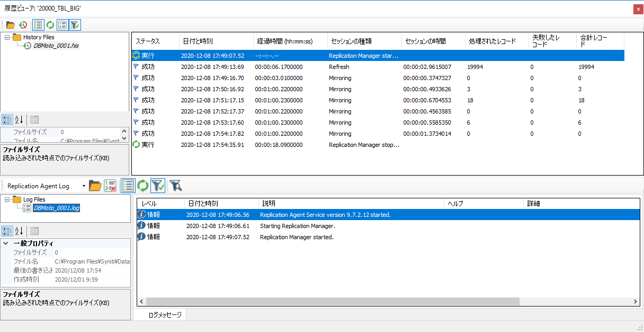Click success flag icon of the Refresh row
The image size is (644, 332).
(x=136, y=67)
